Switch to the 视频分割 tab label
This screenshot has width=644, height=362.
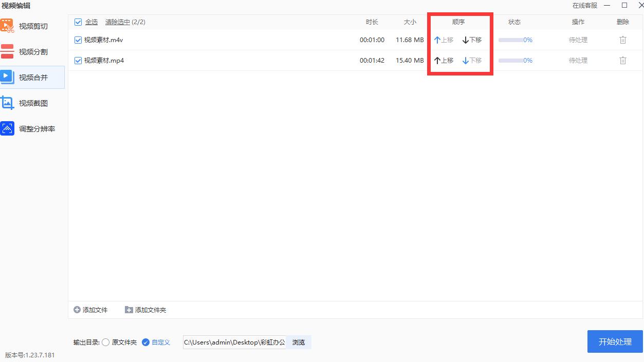tap(33, 52)
